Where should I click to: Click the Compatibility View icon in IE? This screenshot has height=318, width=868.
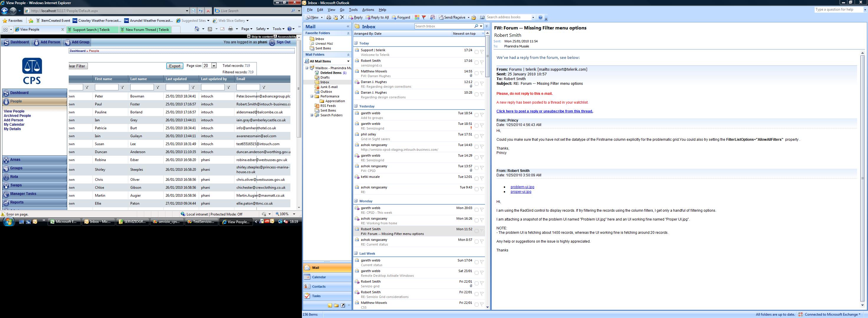193,11
